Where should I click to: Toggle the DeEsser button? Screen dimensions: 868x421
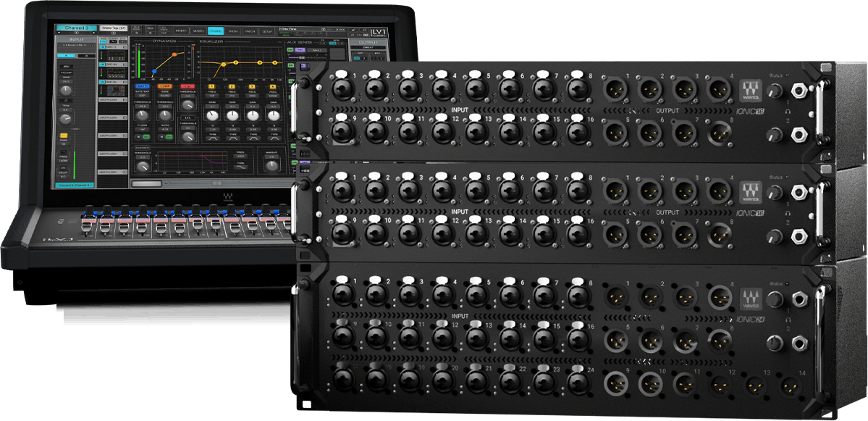click(x=143, y=148)
